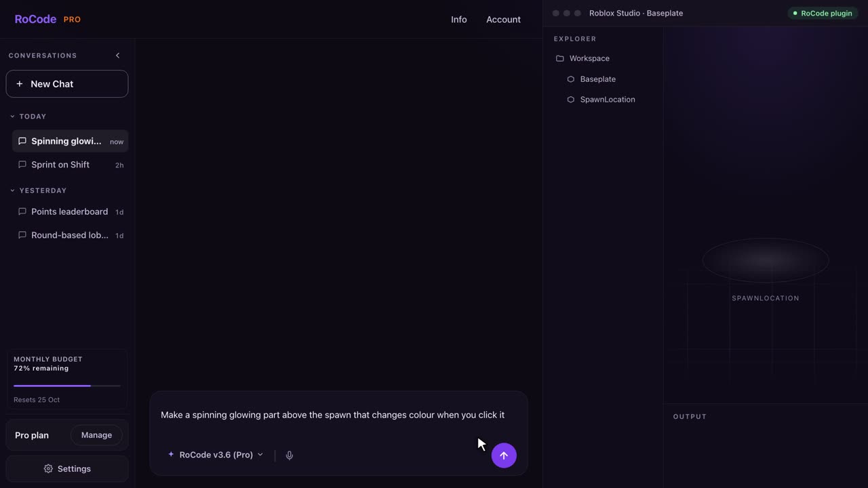868x488 pixels.
Task: Collapse the Yesterday conversations group
Action: [12, 190]
